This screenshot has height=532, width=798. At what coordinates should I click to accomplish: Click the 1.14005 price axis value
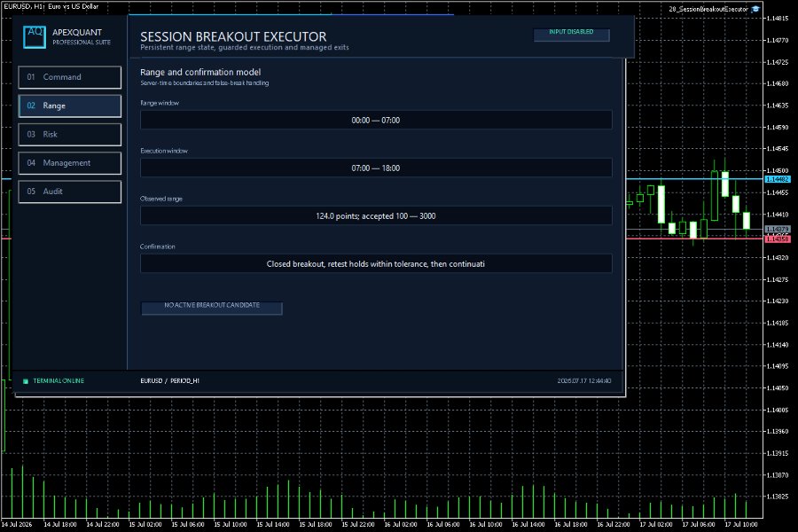[x=778, y=410]
